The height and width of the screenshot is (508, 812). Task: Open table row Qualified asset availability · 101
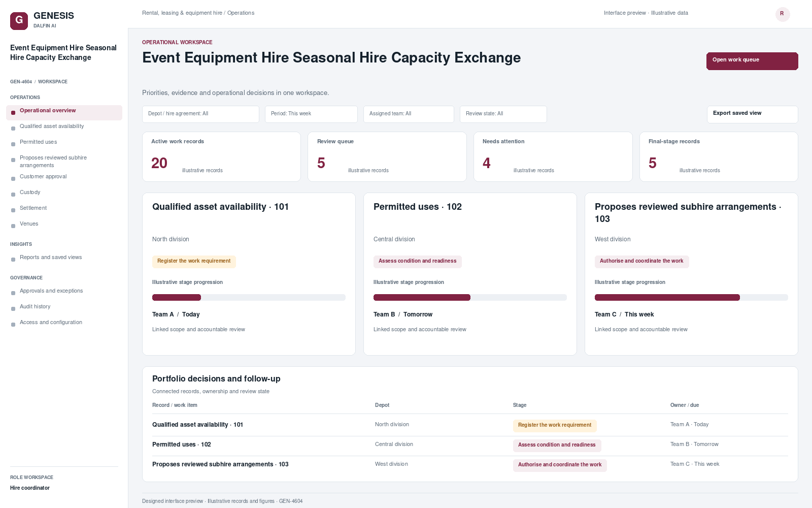470,425
